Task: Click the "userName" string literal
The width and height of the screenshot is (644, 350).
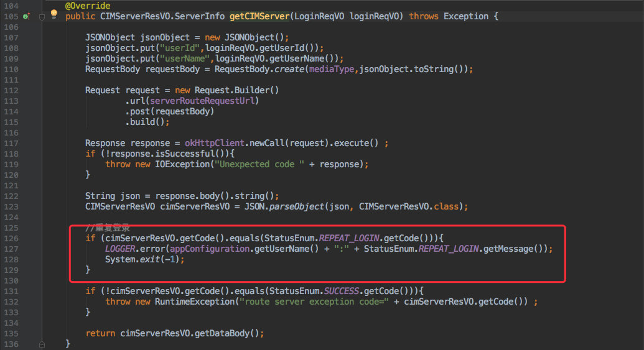Action: [185, 58]
